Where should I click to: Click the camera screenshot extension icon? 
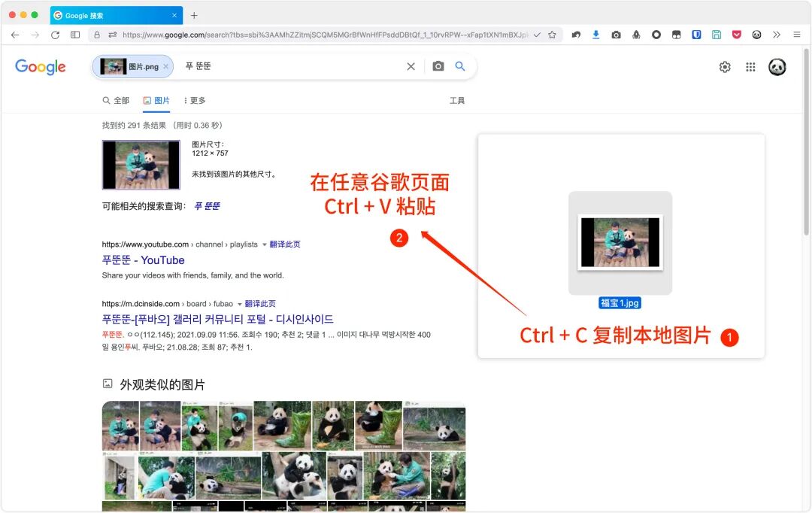click(616, 35)
